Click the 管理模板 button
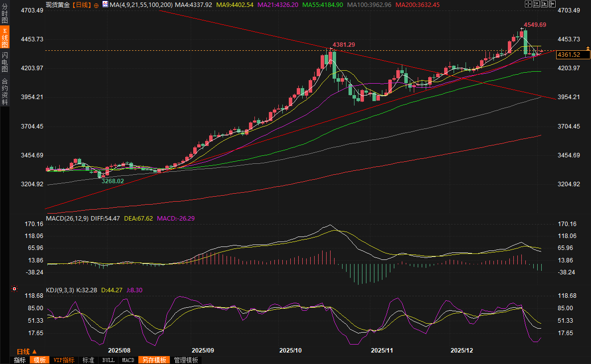 (186, 360)
